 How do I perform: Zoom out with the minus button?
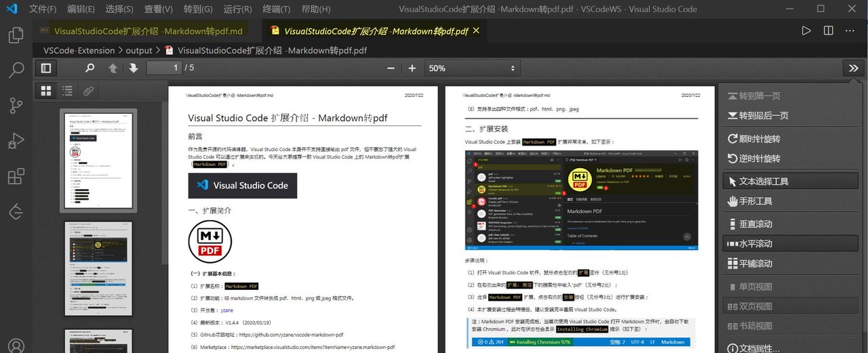(391, 68)
